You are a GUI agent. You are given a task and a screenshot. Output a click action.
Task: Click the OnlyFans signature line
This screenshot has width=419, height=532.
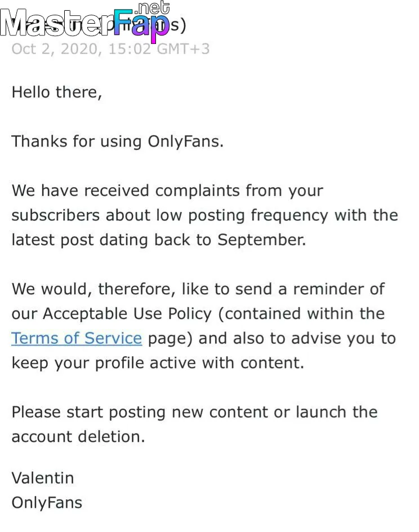(47, 503)
